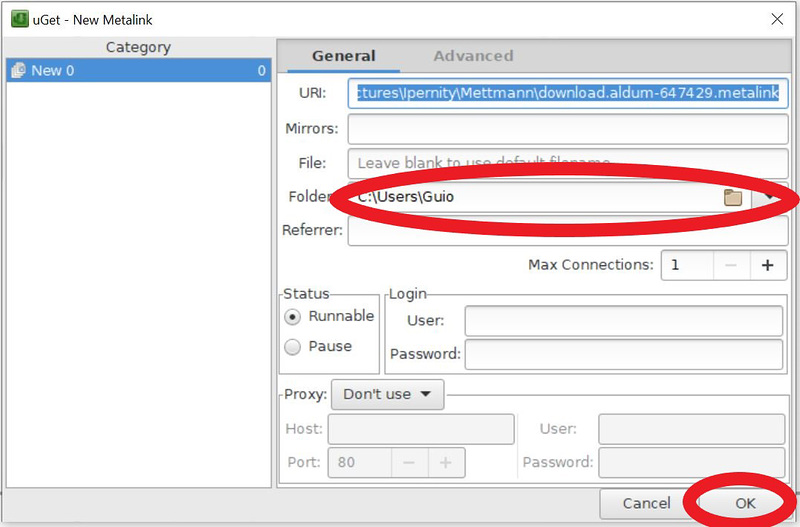Image resolution: width=800 pixels, height=527 pixels.
Task: Open folder browser icon in Folder field
Action: [733, 197]
